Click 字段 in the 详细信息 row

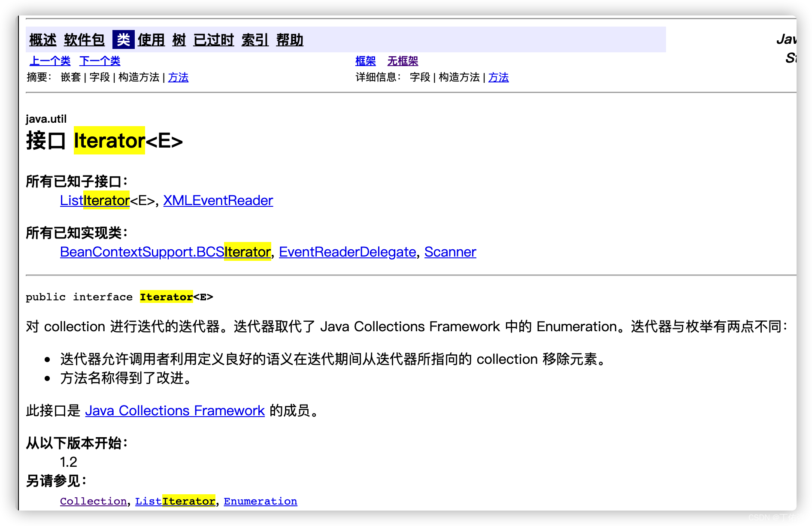tap(420, 77)
